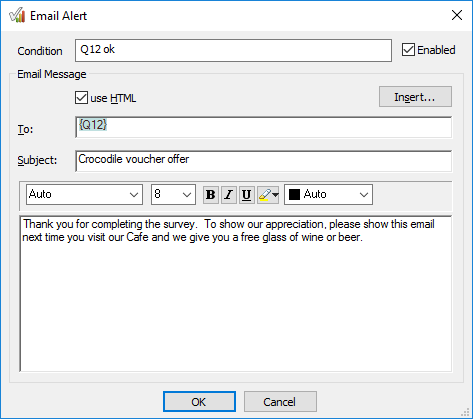Click the highlighter pen icon

[265, 195]
